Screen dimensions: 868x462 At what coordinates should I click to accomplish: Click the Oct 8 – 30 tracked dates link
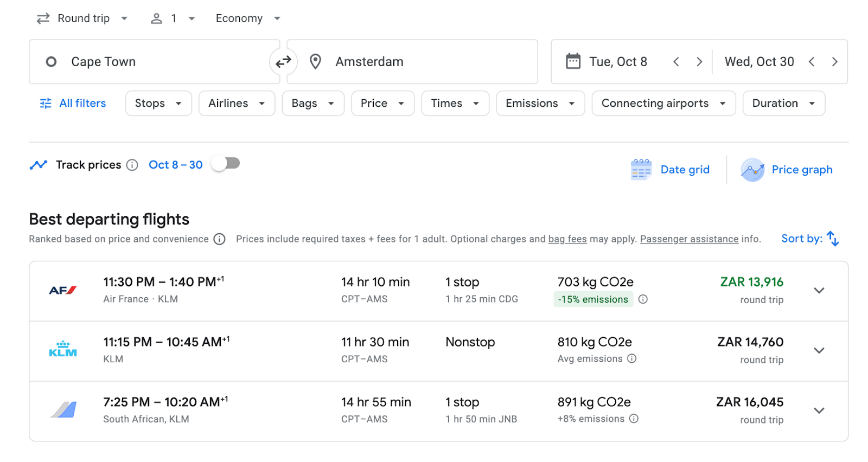coord(176,165)
